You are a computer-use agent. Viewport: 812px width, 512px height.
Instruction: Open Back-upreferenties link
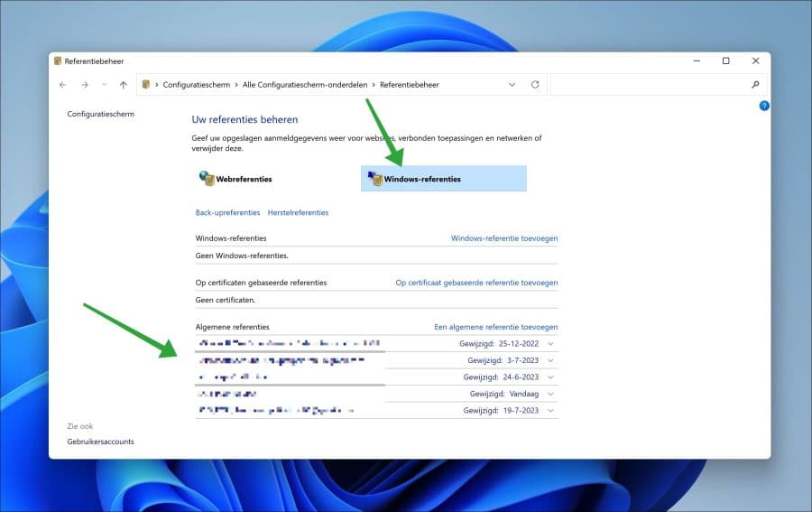point(227,212)
